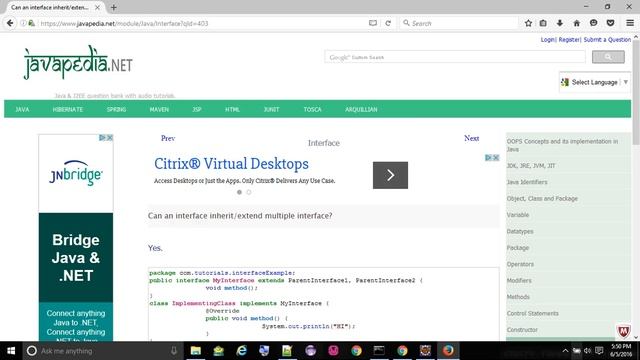
Task: Click the Register link
Action: tap(569, 40)
